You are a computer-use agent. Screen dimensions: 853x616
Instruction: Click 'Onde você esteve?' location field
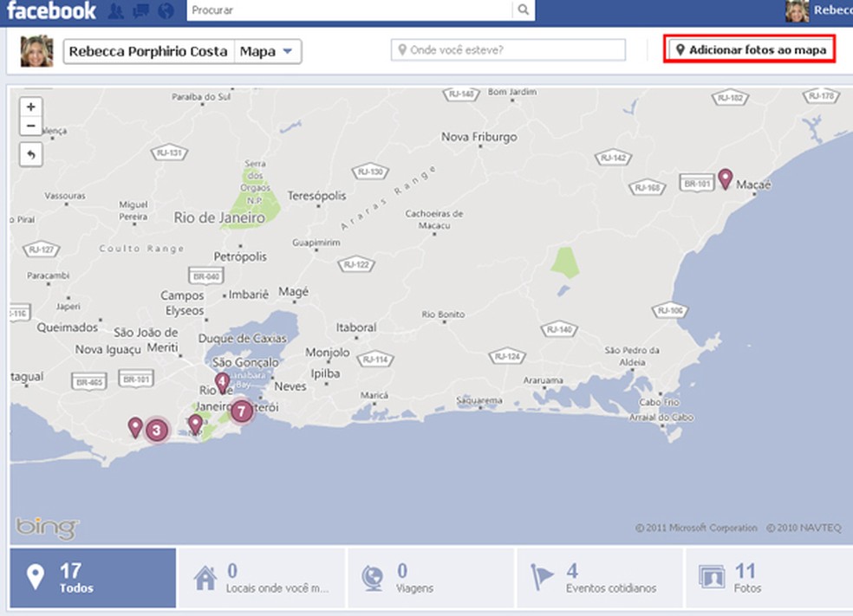(508, 50)
